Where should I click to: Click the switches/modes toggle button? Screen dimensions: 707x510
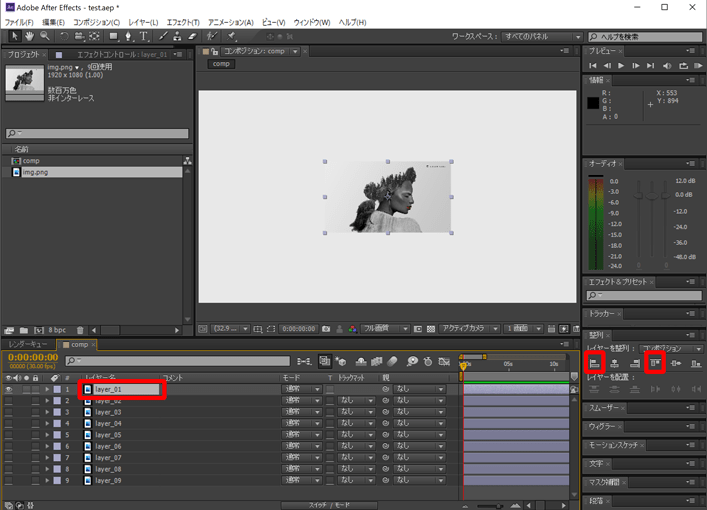(329, 505)
